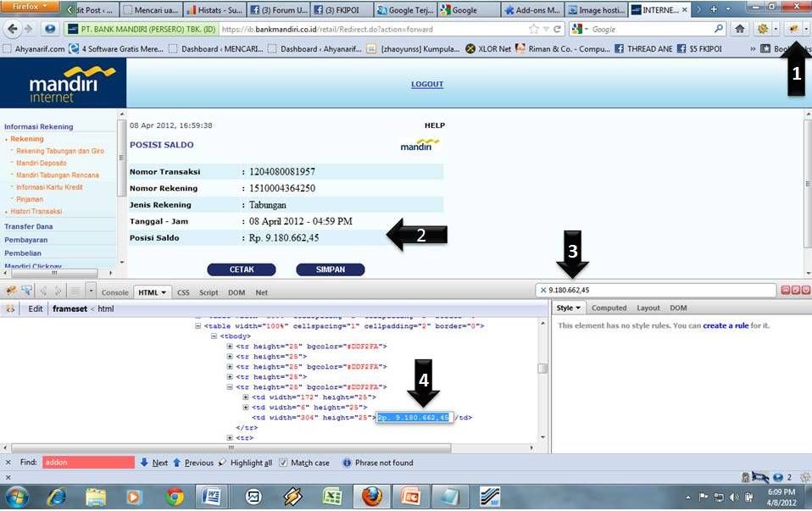
Task: Open Histori Transaksi sidebar link
Action: [x=36, y=211]
